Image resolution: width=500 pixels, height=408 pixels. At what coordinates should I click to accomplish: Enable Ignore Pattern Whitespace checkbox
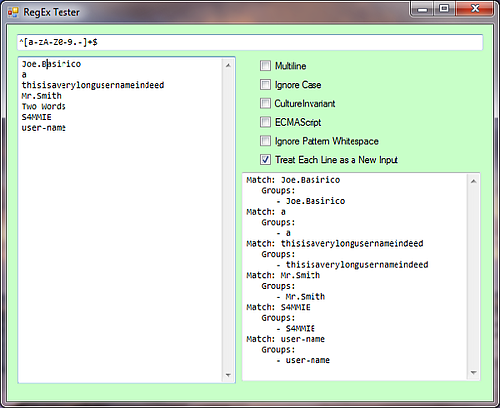(x=265, y=141)
